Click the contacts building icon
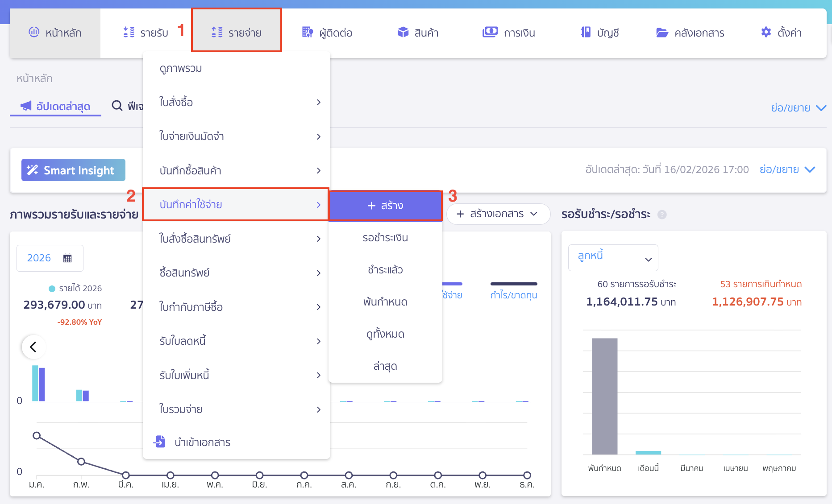The image size is (832, 504). pos(308,32)
